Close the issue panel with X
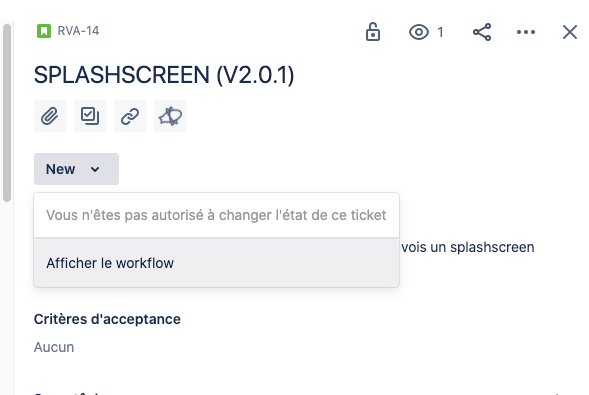Viewport: 589px width, 395px height. point(569,32)
